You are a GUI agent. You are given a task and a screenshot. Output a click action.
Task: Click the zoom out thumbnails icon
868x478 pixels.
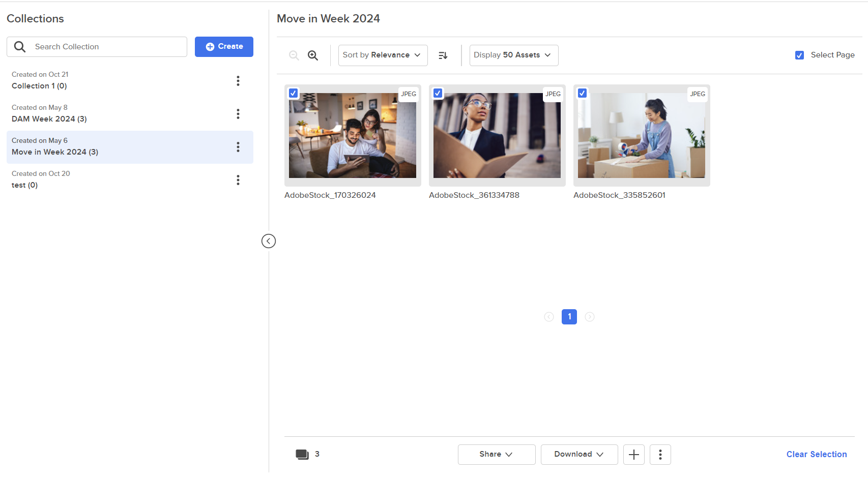[294, 55]
